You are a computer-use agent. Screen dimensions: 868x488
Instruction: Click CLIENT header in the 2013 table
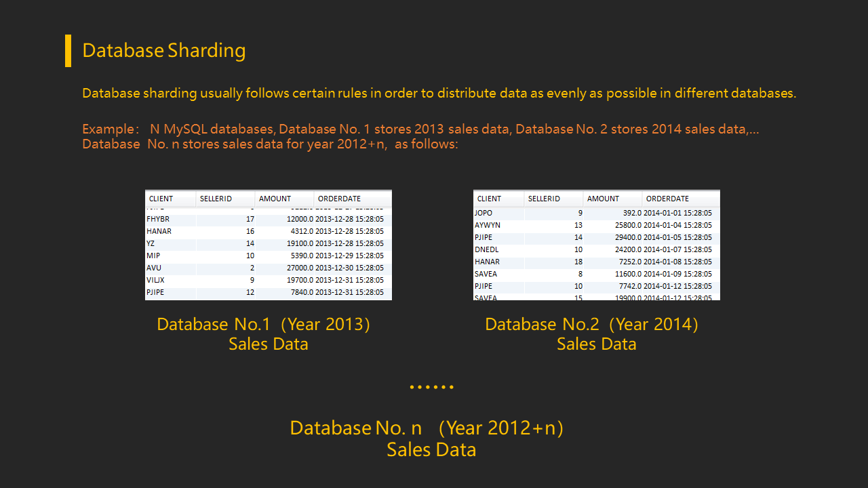pos(161,199)
